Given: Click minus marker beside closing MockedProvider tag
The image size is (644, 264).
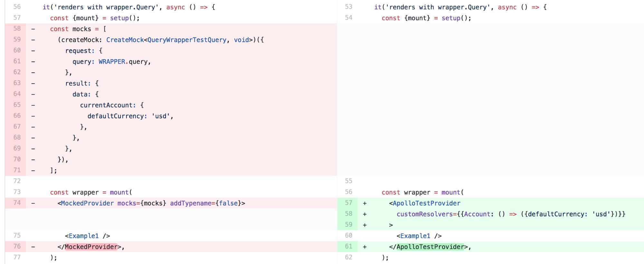Looking at the screenshot, I should click(x=33, y=247).
